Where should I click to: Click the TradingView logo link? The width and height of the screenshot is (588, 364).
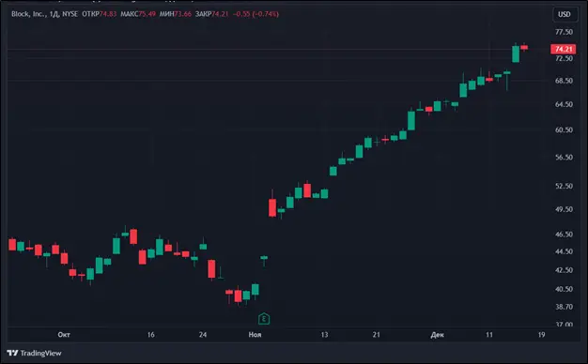click(34, 353)
